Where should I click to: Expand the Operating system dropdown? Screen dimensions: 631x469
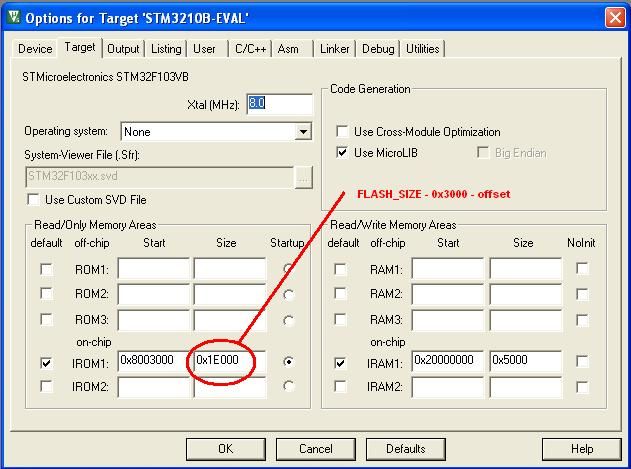pos(303,132)
